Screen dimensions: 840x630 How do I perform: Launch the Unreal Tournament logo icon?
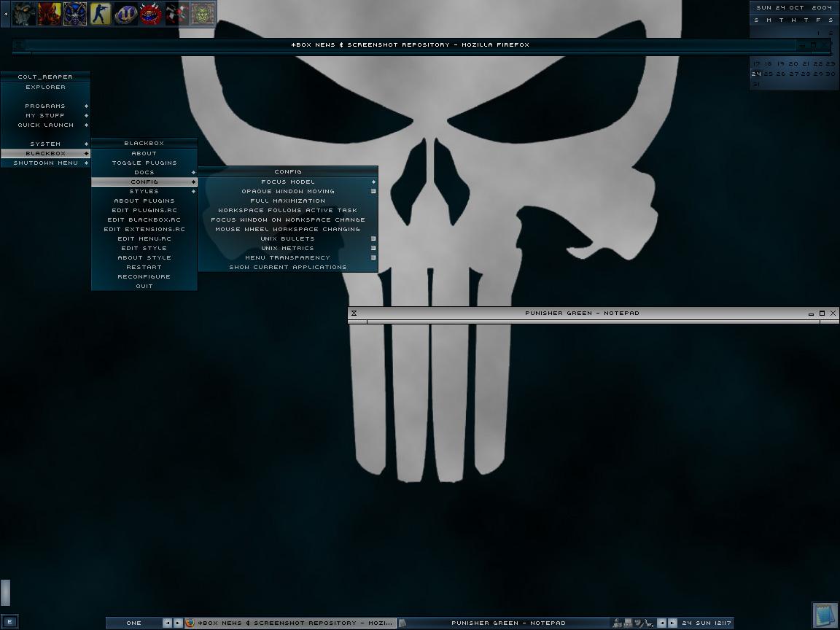[126, 14]
